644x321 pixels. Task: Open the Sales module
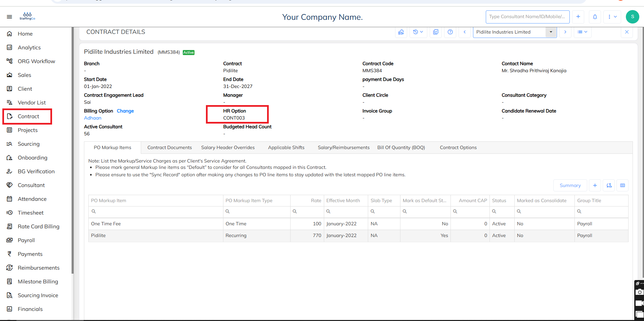coord(25,75)
